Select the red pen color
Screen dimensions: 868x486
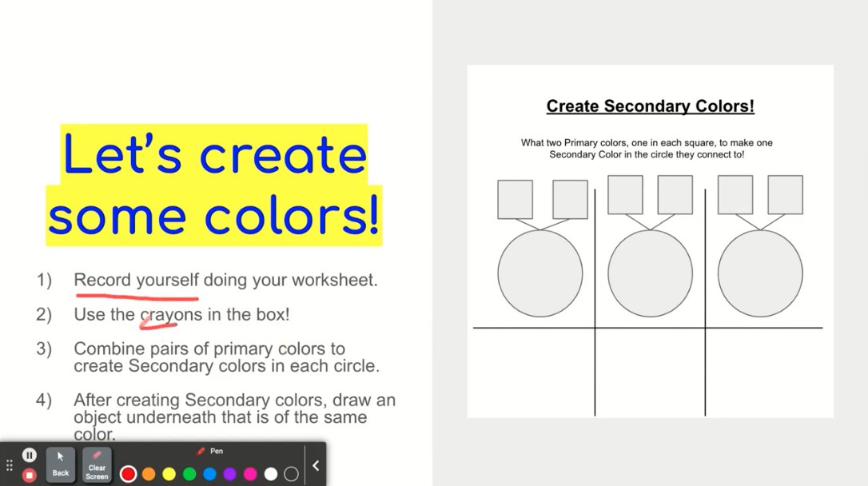pyautogui.click(x=128, y=474)
